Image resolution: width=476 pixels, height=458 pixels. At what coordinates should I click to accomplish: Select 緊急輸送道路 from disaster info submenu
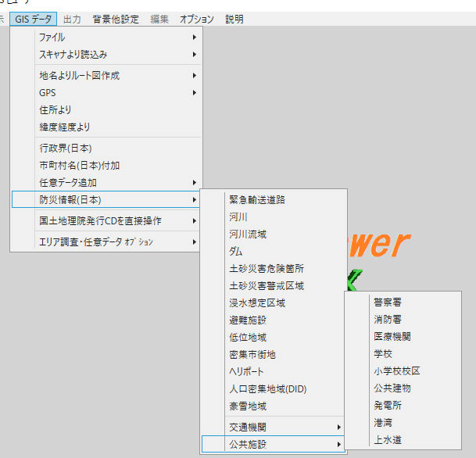point(256,199)
